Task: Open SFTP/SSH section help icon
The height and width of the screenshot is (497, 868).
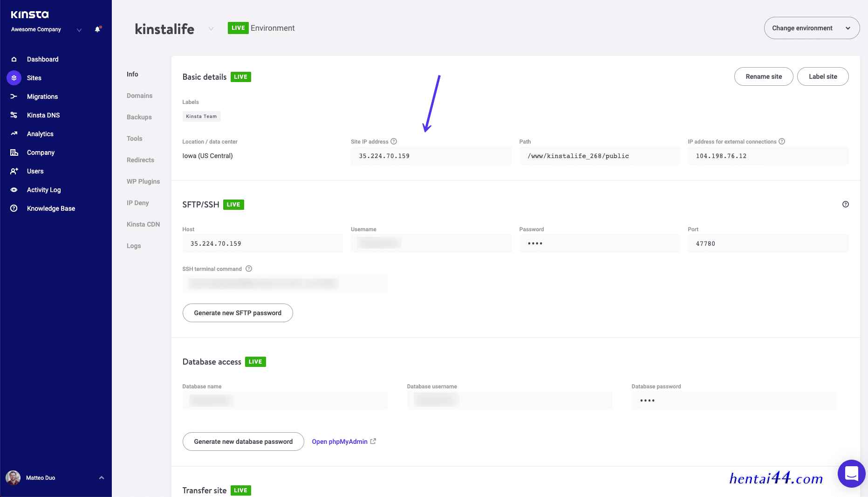Action: (x=846, y=204)
